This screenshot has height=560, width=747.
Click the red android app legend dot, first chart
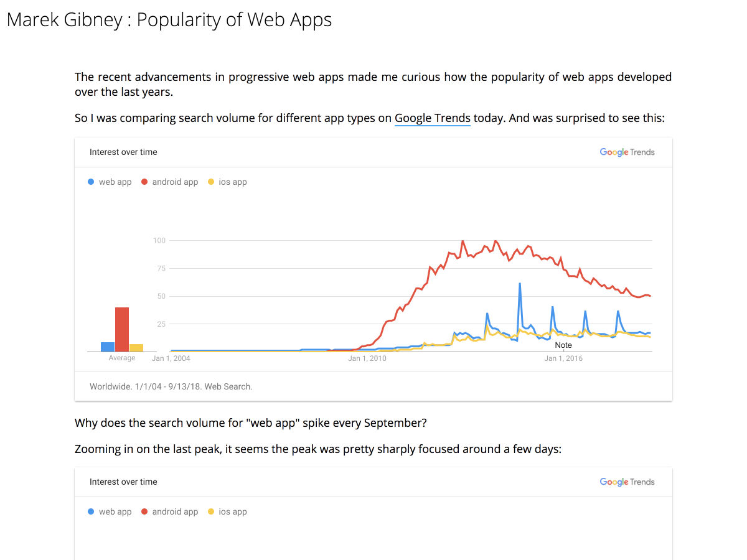click(x=145, y=182)
